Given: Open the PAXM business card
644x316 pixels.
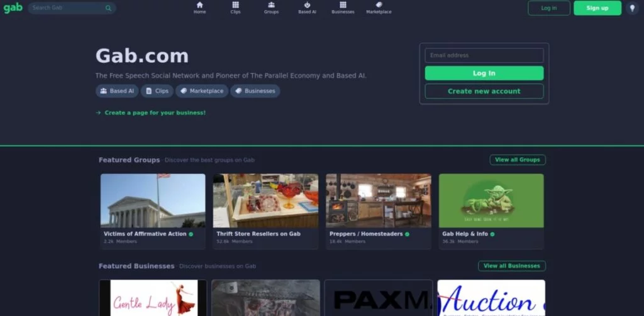Looking at the screenshot, I should click(x=379, y=298).
